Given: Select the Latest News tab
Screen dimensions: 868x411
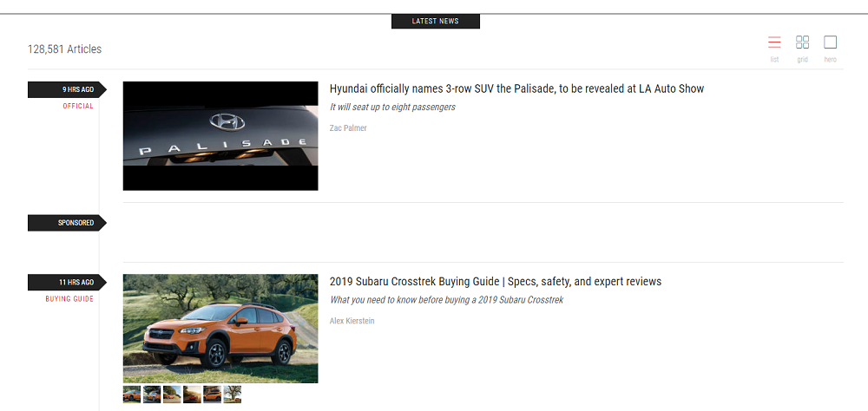Looking at the screenshot, I should [x=435, y=21].
